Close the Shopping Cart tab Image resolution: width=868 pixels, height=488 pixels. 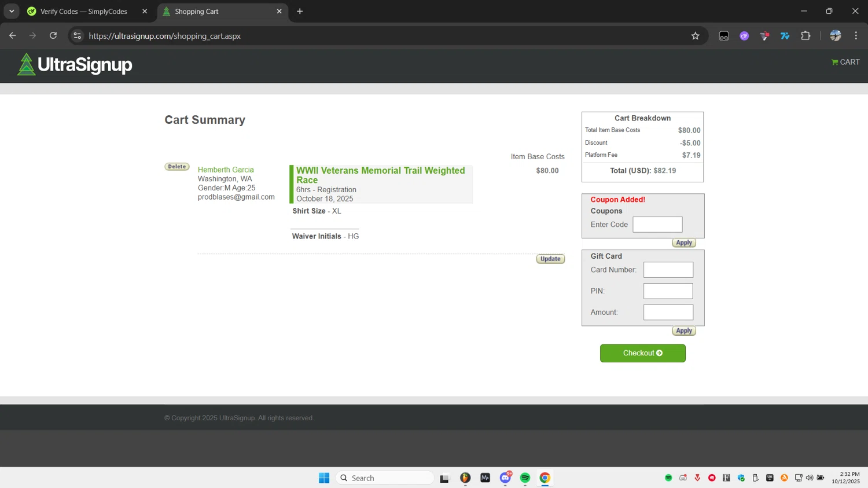tap(279, 12)
